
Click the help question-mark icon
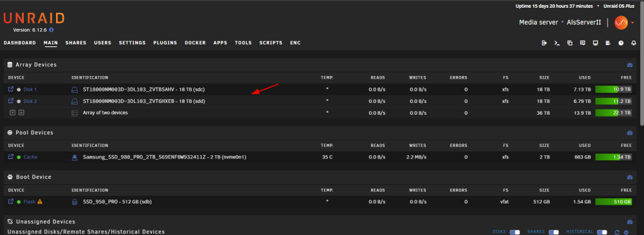[x=621, y=42]
